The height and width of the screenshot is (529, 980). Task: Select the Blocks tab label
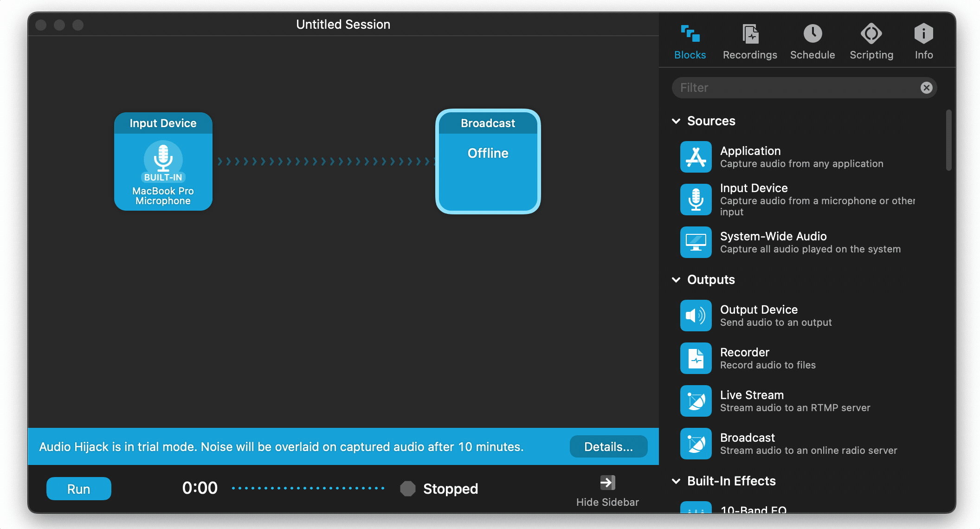pos(690,55)
